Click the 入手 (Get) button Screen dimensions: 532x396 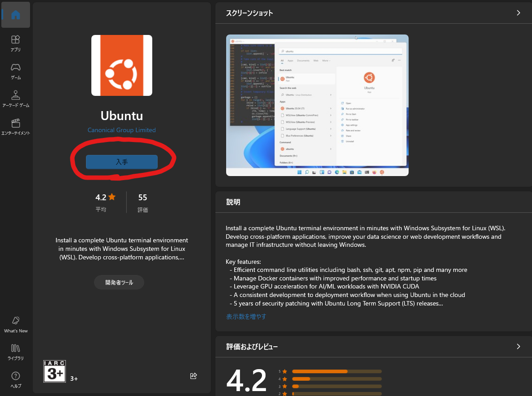pyautogui.click(x=122, y=162)
